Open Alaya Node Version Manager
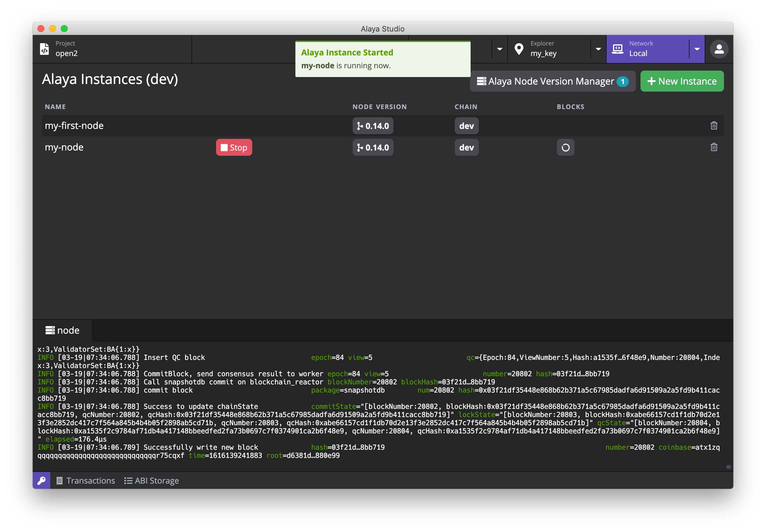The height and width of the screenshot is (532, 766). coord(552,81)
